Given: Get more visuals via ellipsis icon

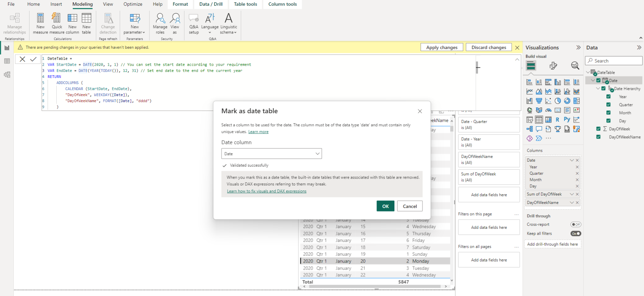Looking at the screenshot, I should pos(549,138).
